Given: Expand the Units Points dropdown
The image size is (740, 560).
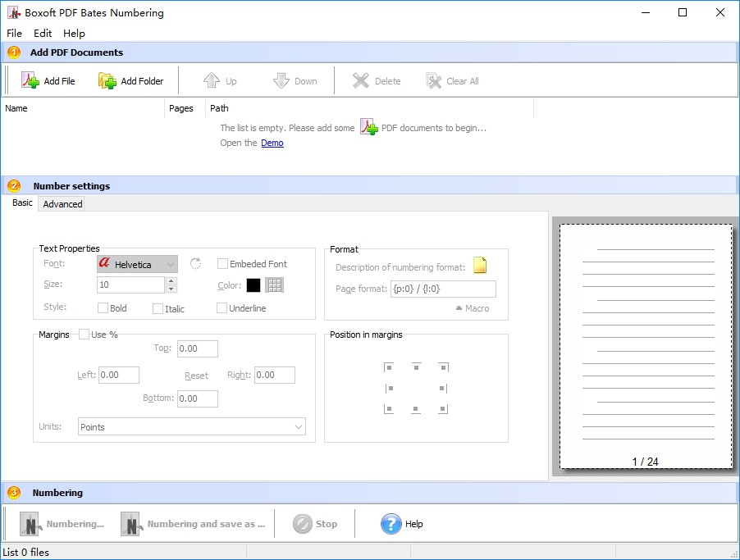Looking at the screenshot, I should 192,427.
